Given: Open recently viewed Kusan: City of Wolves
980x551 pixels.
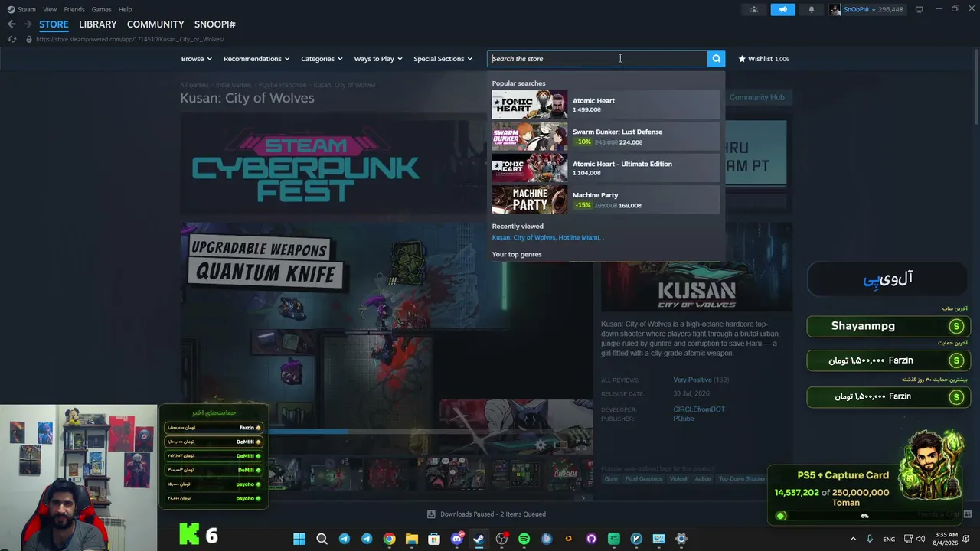Looking at the screenshot, I should 523,238.
